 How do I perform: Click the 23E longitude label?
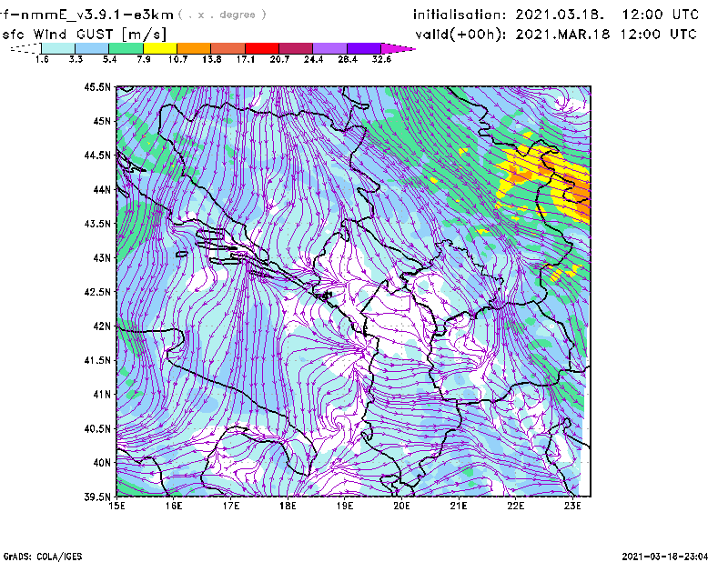click(x=572, y=506)
